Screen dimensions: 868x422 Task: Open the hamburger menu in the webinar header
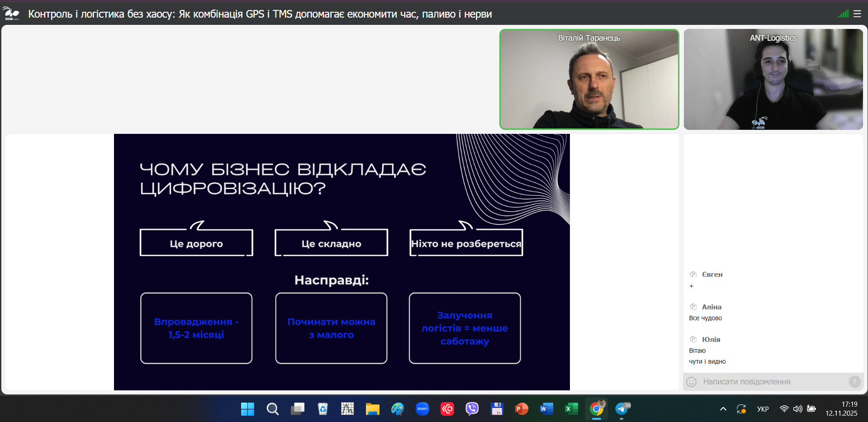tap(857, 14)
